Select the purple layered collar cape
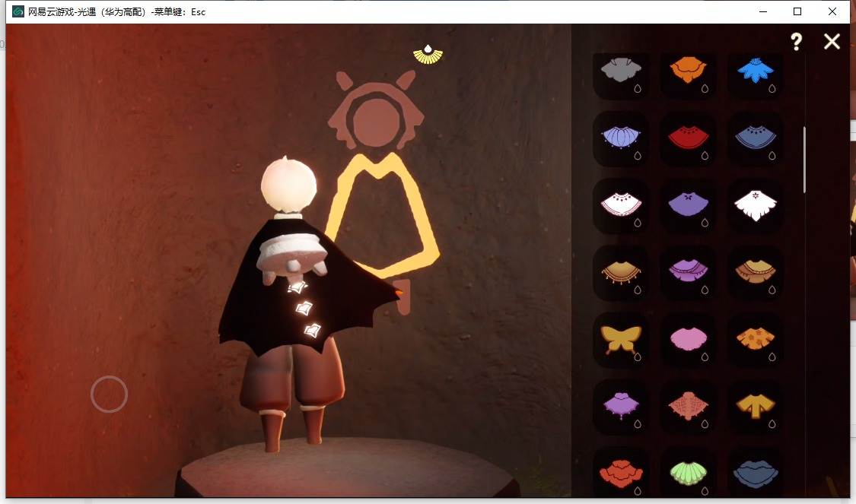 [x=689, y=273]
